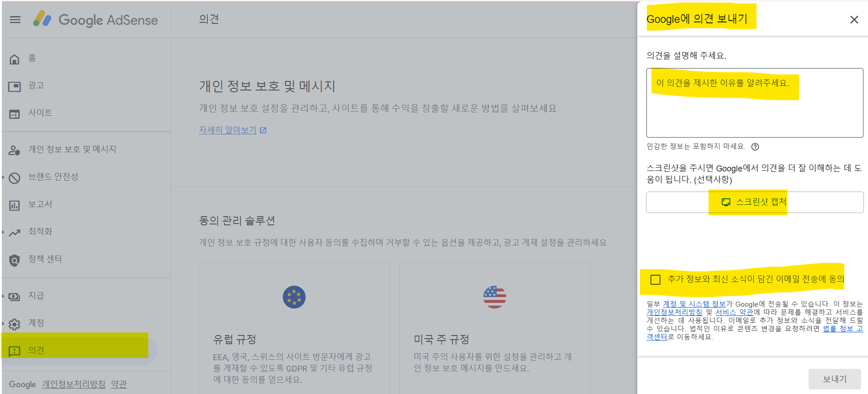
Task: Close the Google feedback panel
Action: click(x=854, y=20)
